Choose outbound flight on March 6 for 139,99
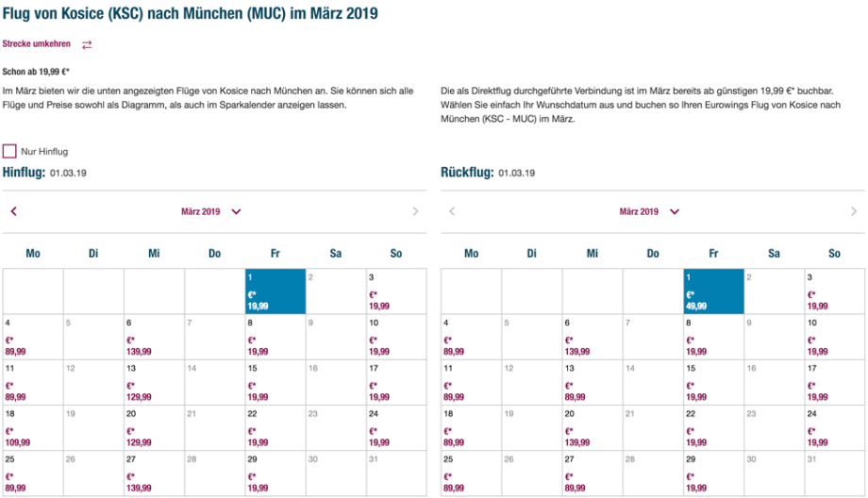The image size is (868, 498). tap(154, 338)
